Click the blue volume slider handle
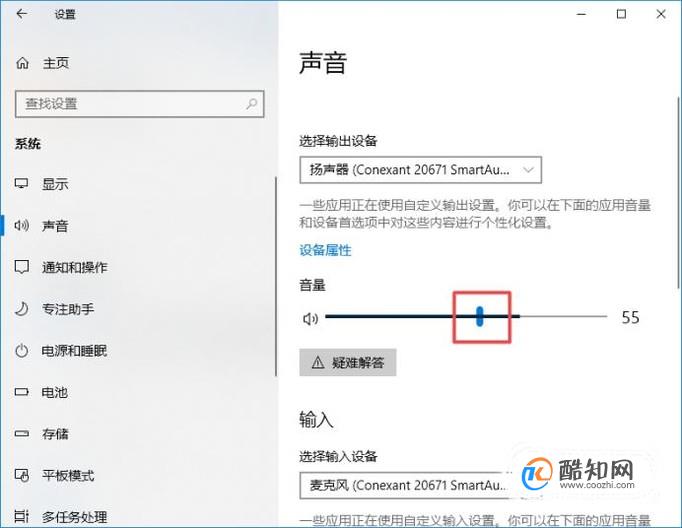Viewport: 682px width, 528px height. click(479, 316)
